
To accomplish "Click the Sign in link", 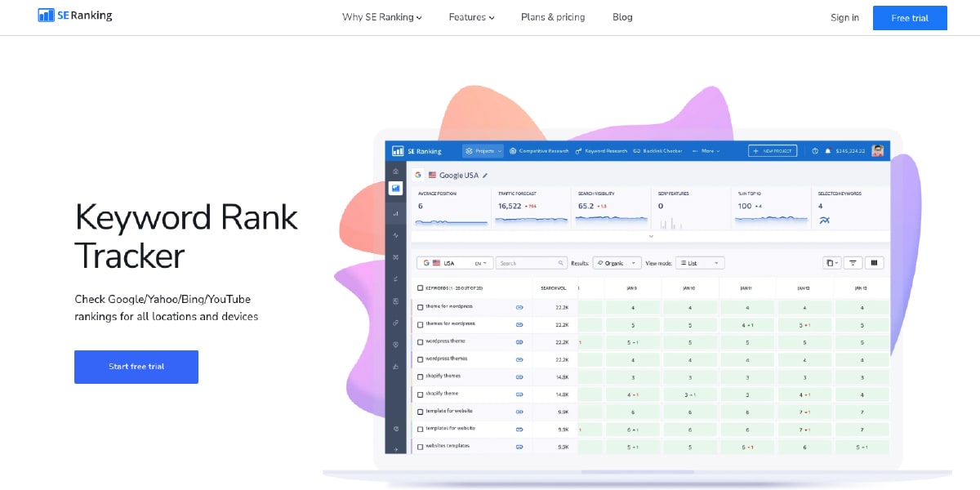I will (844, 18).
